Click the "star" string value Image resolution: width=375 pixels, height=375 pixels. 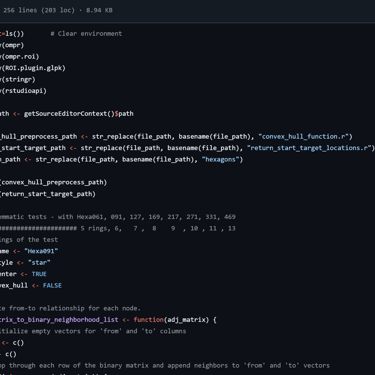click(x=39, y=263)
